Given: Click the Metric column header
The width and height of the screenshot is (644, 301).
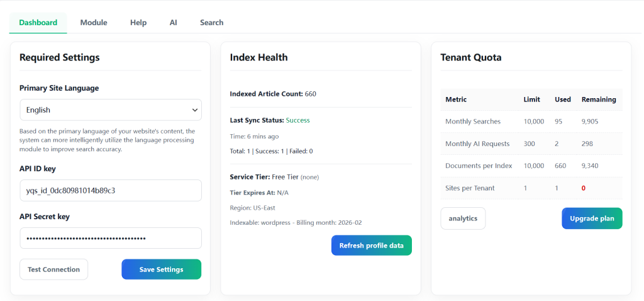Looking at the screenshot, I should [456, 99].
